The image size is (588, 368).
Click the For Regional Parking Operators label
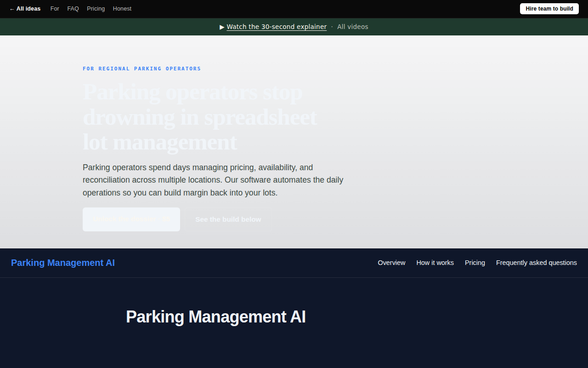click(142, 69)
